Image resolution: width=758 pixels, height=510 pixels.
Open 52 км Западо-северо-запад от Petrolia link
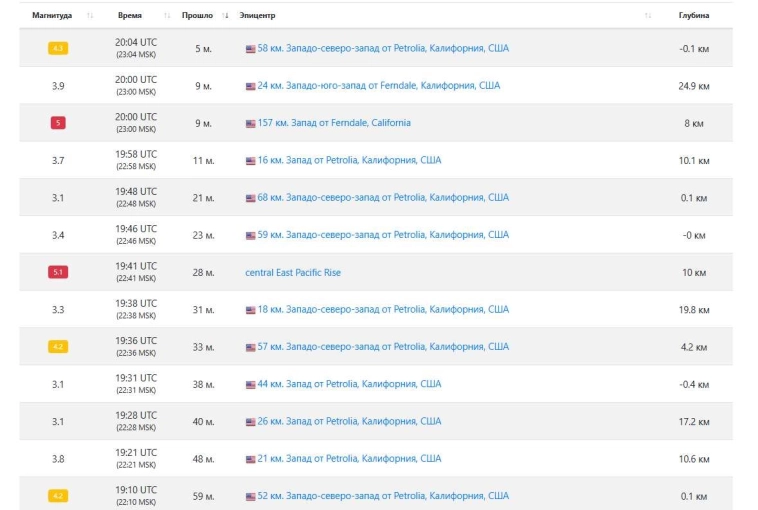(383, 496)
